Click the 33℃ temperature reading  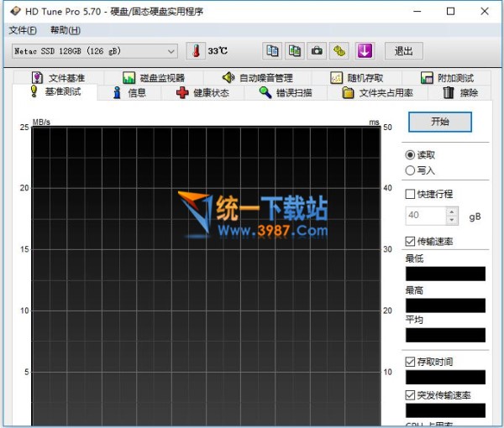tap(218, 50)
